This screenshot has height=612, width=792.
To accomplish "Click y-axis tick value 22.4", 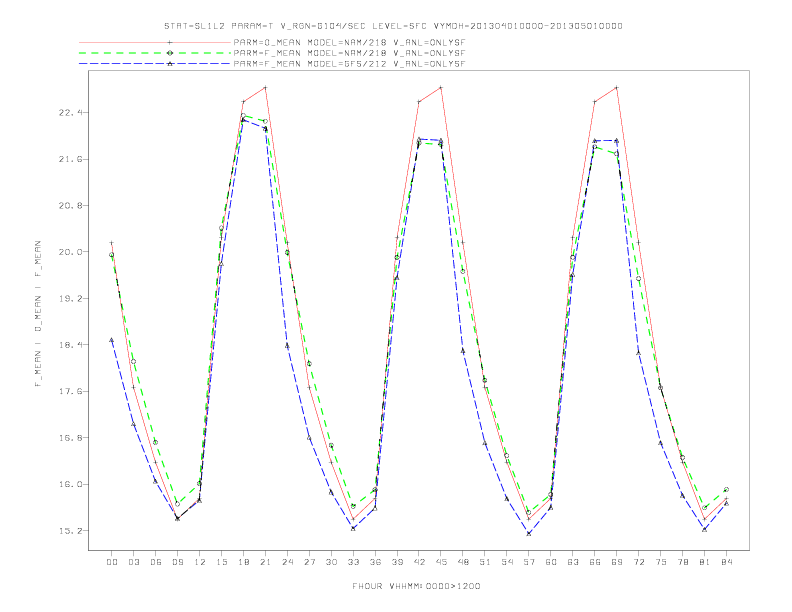I will coord(70,113).
